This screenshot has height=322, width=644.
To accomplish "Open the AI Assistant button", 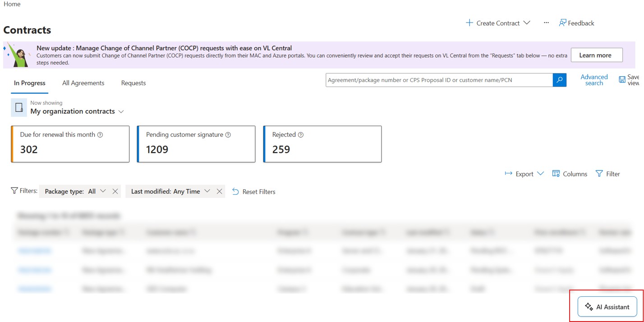I will (607, 307).
